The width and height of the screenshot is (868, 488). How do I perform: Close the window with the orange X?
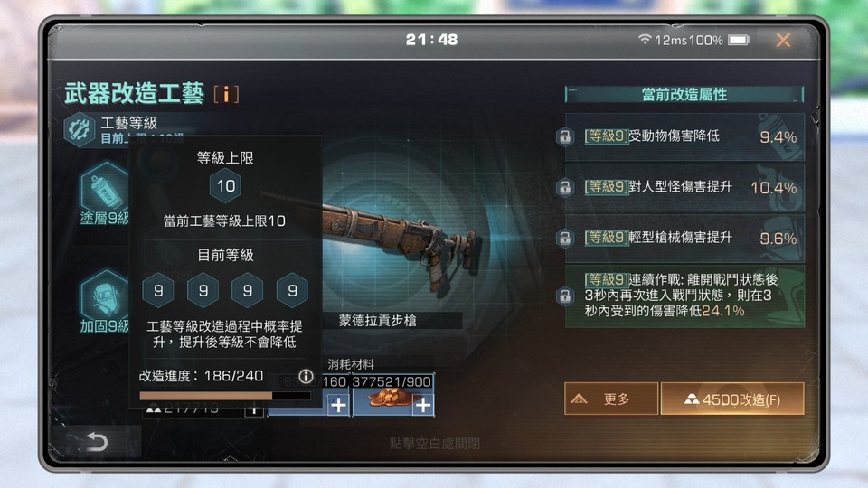click(x=783, y=40)
